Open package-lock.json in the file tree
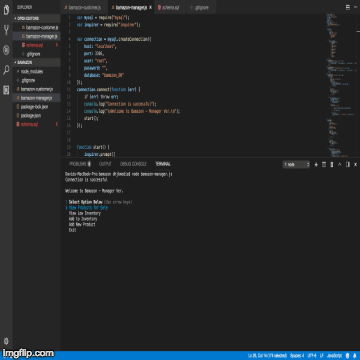The width and height of the screenshot is (360, 360). click(x=37, y=107)
